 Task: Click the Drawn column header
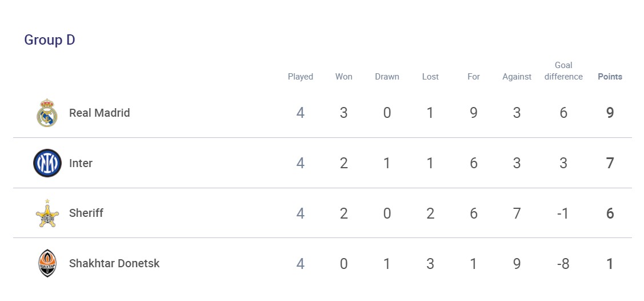tap(387, 77)
